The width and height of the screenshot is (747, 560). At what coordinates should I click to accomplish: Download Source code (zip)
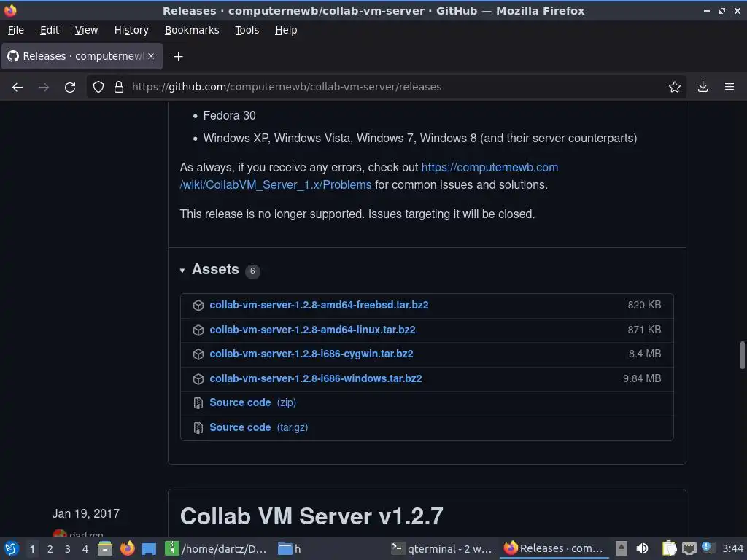[x=252, y=402]
